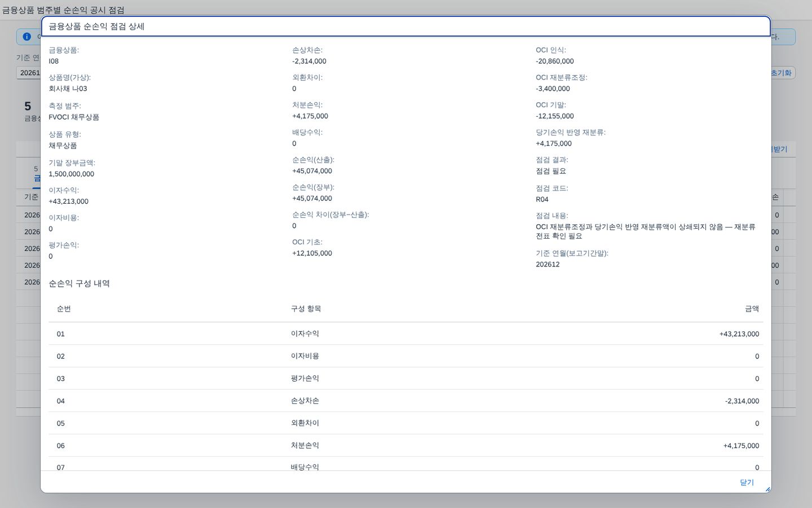Viewport: 812px width, 508px height.
Task: Close the dialog with the 닫기 button
Action: tap(747, 483)
